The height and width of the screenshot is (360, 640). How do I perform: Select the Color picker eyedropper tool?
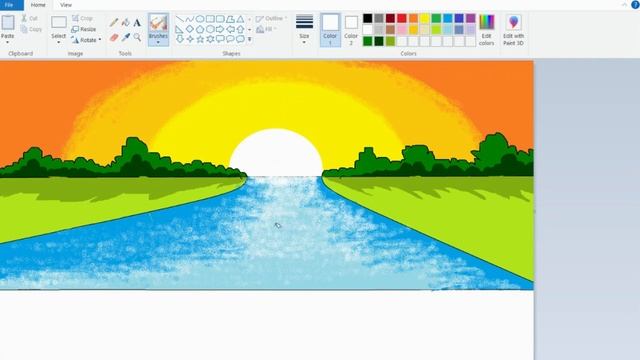[126, 38]
